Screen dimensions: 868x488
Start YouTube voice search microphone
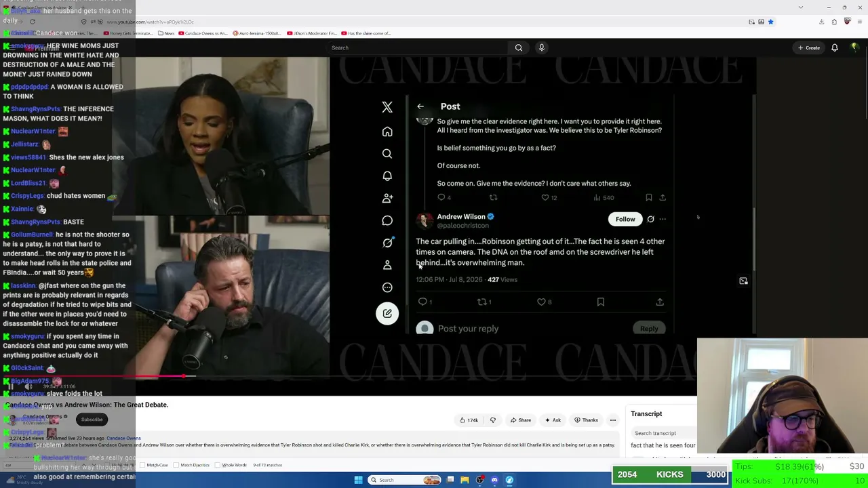tap(541, 47)
